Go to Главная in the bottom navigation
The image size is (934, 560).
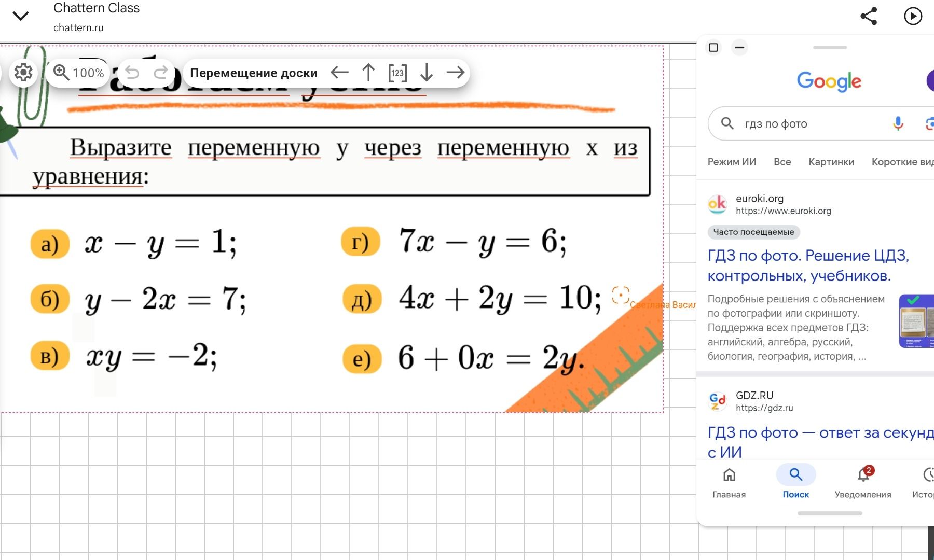click(729, 482)
